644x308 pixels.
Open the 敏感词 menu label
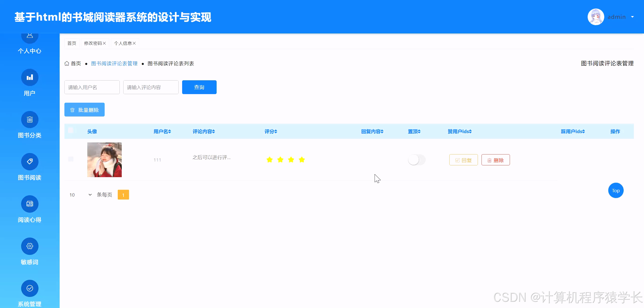(30, 262)
